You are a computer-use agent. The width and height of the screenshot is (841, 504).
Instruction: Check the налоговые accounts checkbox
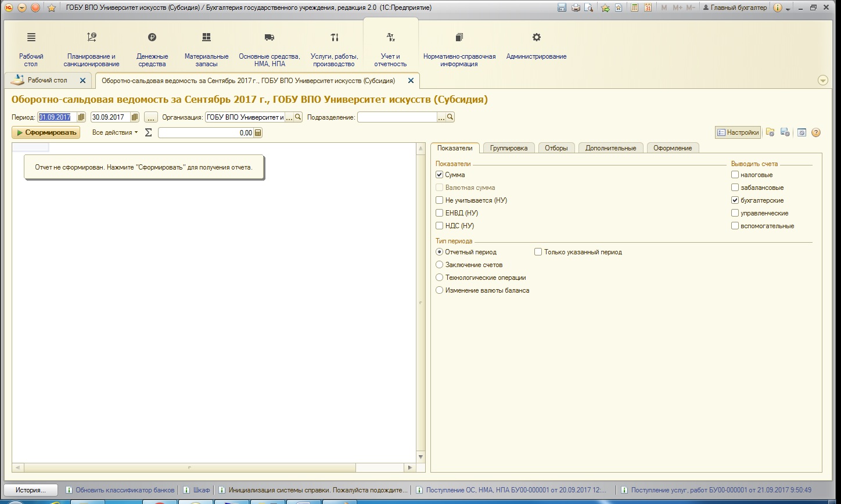pos(735,174)
